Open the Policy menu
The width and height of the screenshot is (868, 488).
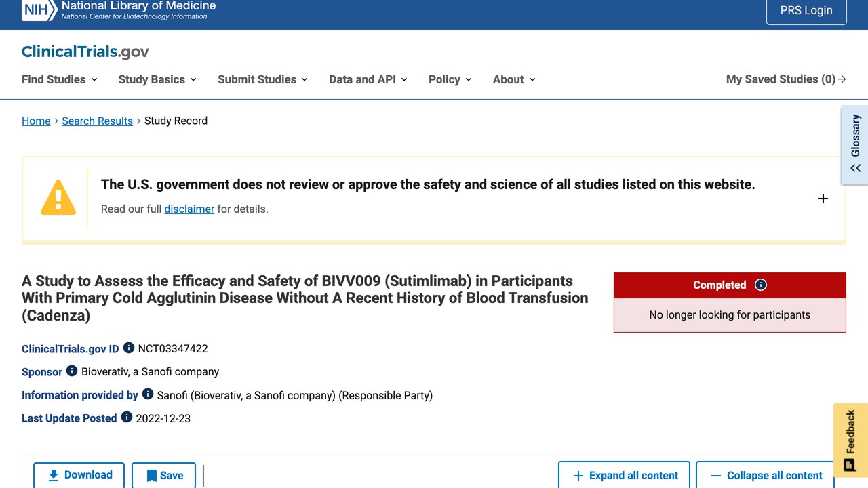pos(450,79)
